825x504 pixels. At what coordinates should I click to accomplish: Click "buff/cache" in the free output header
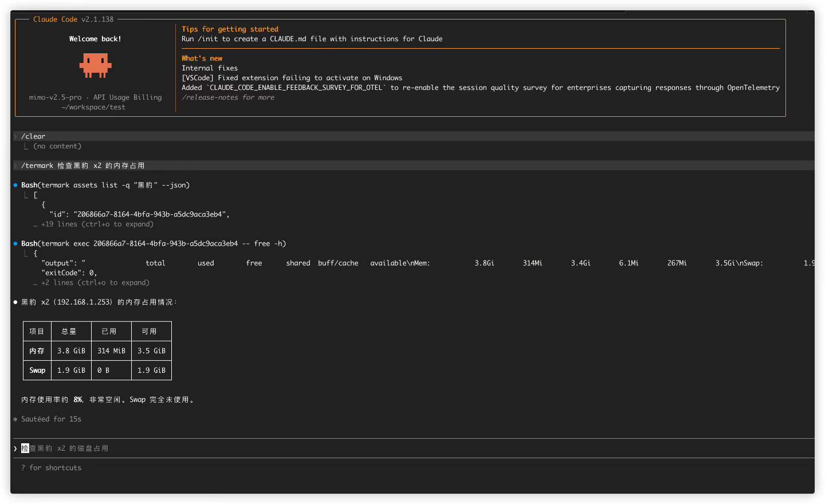tap(338, 263)
